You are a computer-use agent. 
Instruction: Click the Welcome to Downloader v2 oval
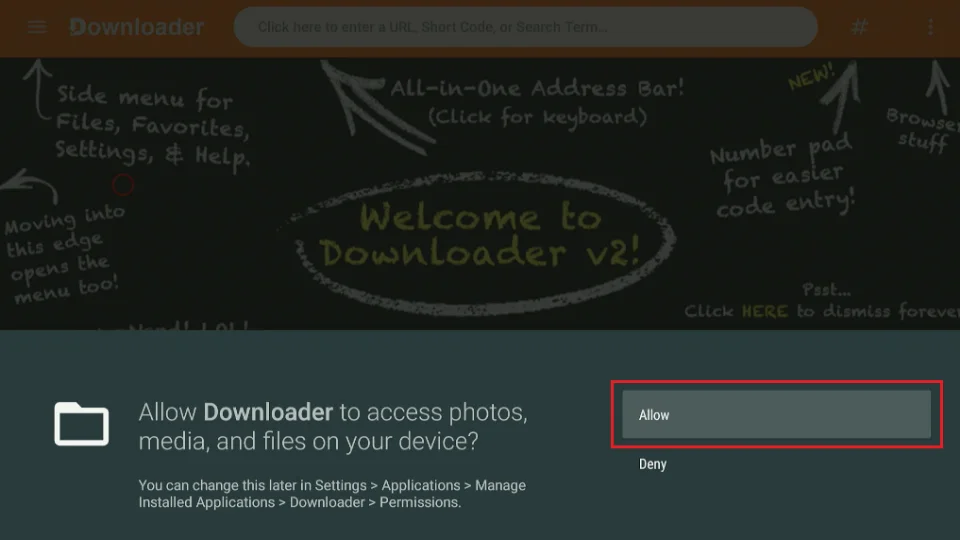point(480,235)
